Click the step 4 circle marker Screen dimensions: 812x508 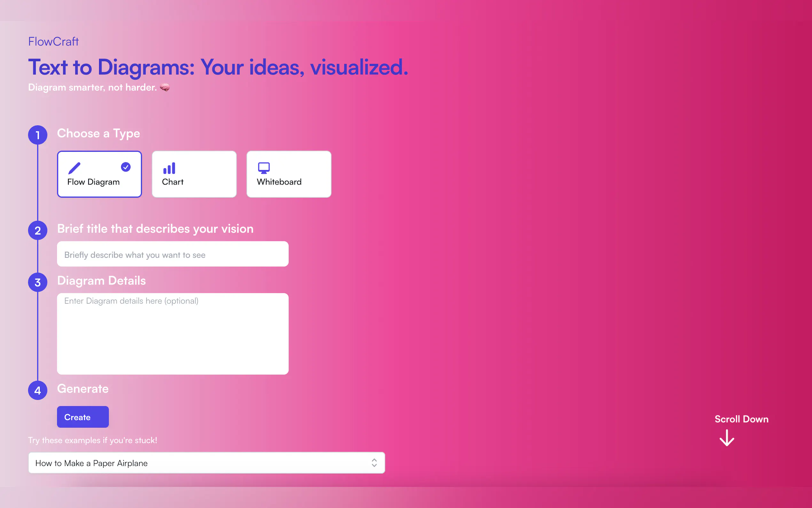(x=38, y=390)
